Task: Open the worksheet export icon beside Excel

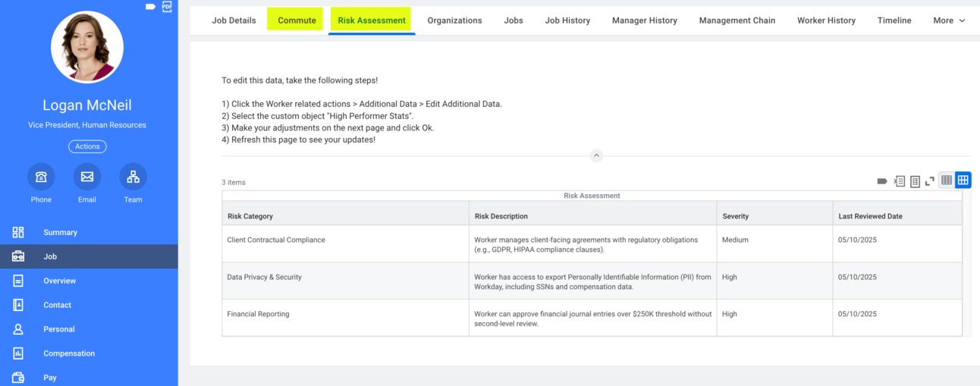Action: [x=915, y=181]
